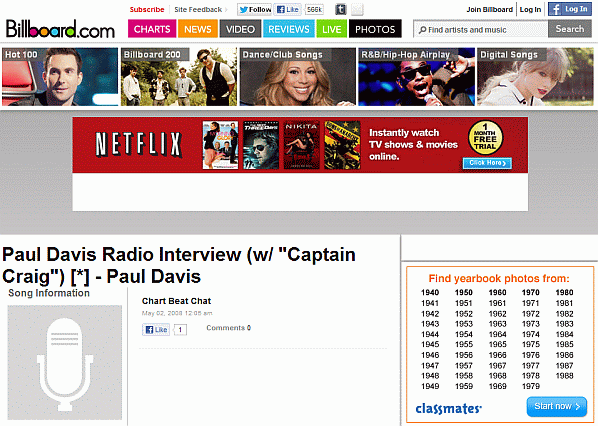
Task: Click the Log In text link
Action: click(530, 10)
